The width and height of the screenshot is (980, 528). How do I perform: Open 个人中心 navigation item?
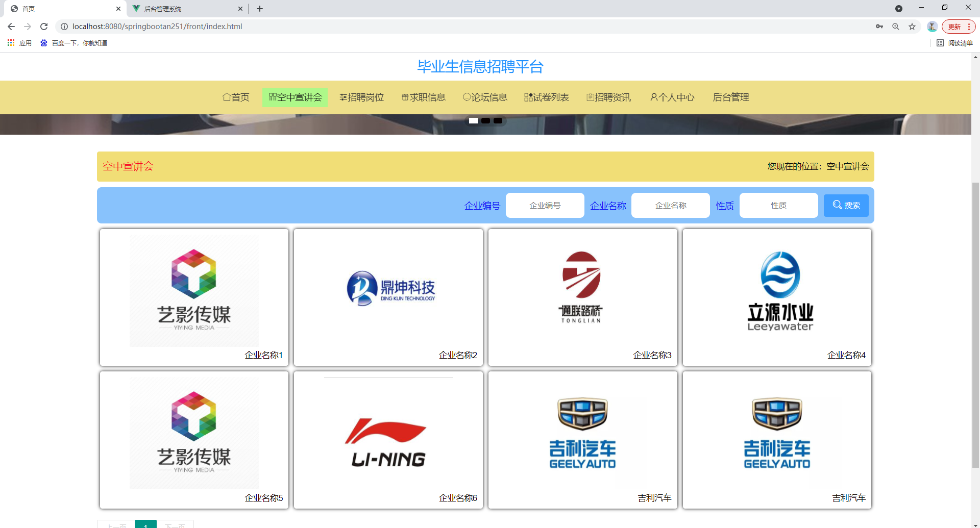[x=672, y=97]
